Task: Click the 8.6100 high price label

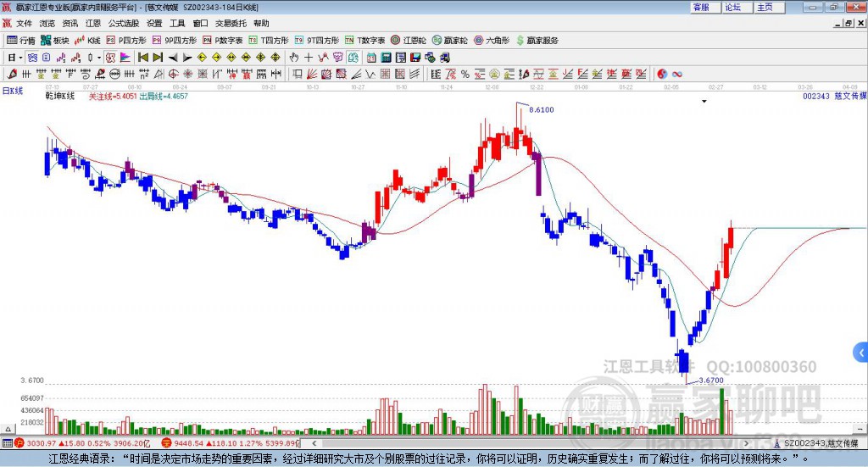Action: coord(542,109)
